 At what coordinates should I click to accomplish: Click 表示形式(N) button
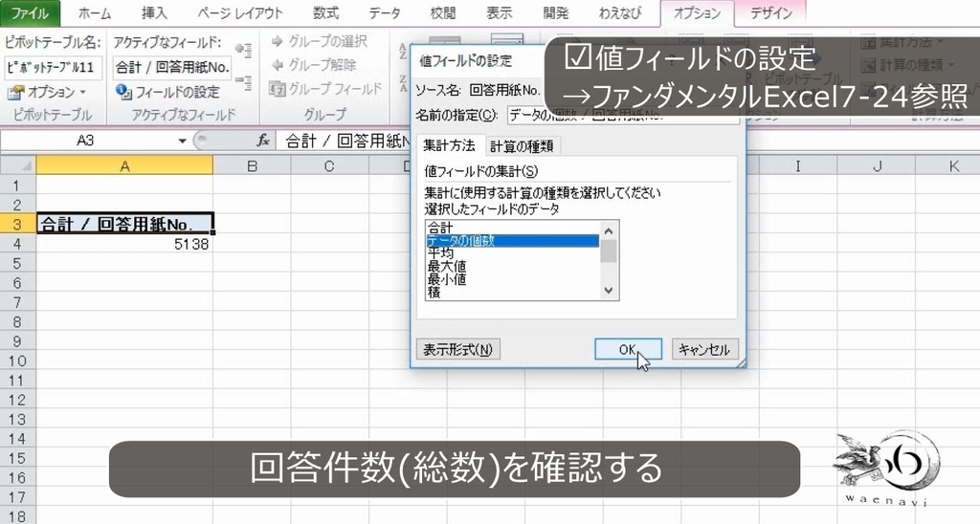click(x=457, y=350)
